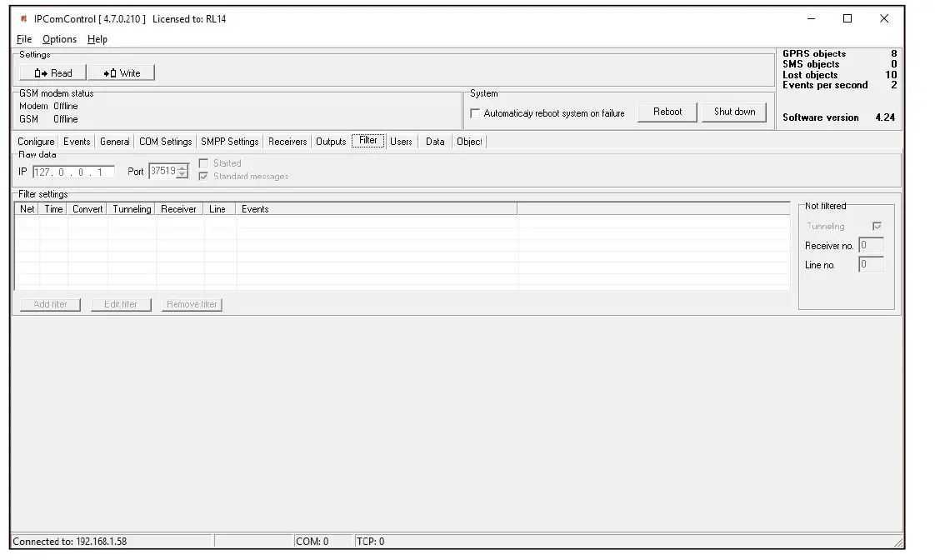This screenshot has width=935, height=560.
Task: Open the Help menu
Action: pos(97,38)
